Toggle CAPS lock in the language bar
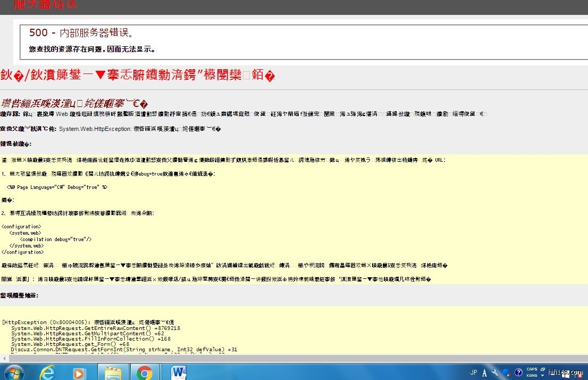The image size is (588, 380). (x=532, y=369)
